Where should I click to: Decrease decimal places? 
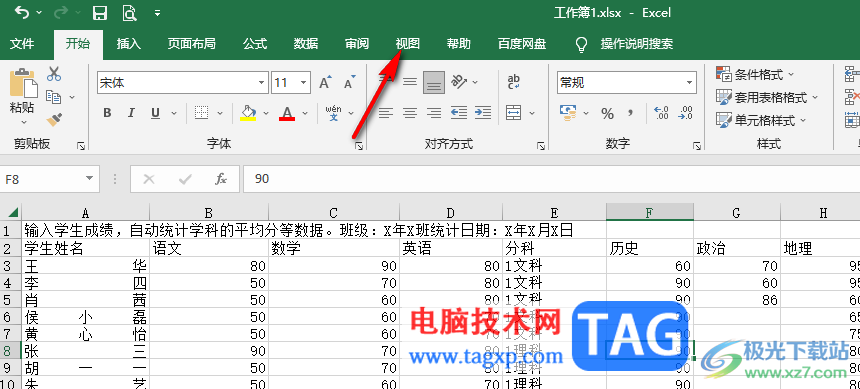point(686,113)
